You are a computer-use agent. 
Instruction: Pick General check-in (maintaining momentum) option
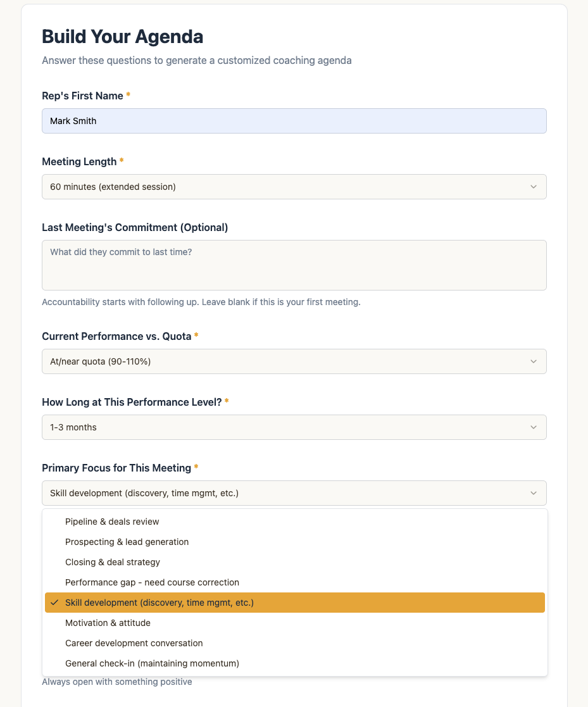point(152,663)
